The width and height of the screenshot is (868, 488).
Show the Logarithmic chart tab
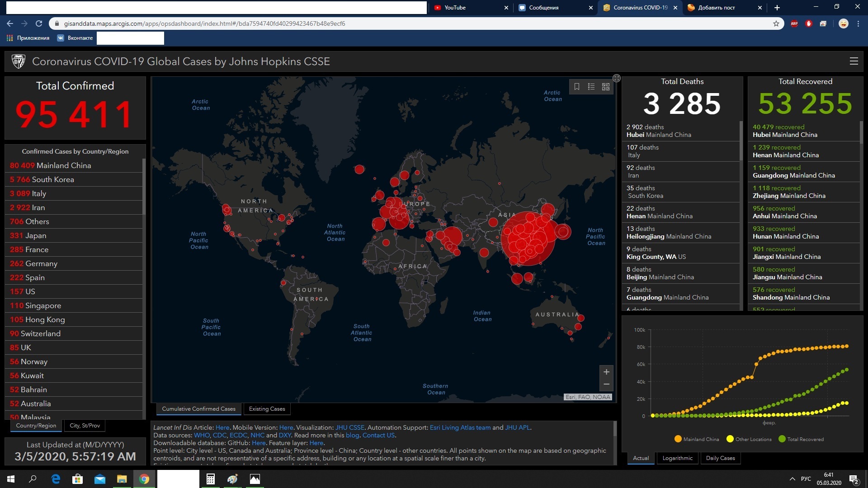[x=677, y=458]
